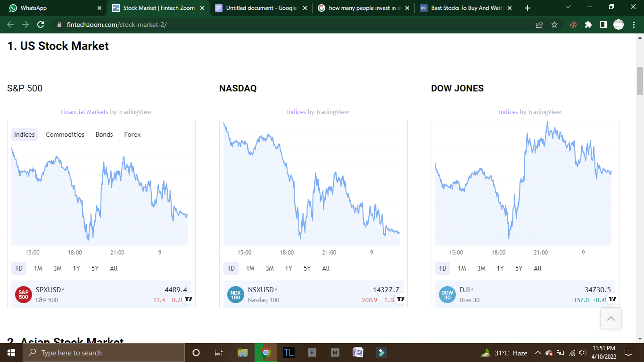Close the Untitled document tab

[x=305, y=8]
